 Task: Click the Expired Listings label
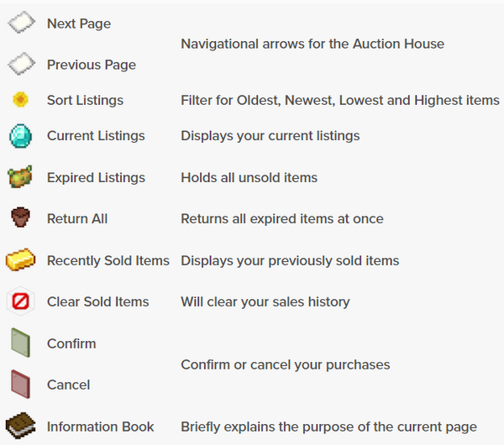96,178
